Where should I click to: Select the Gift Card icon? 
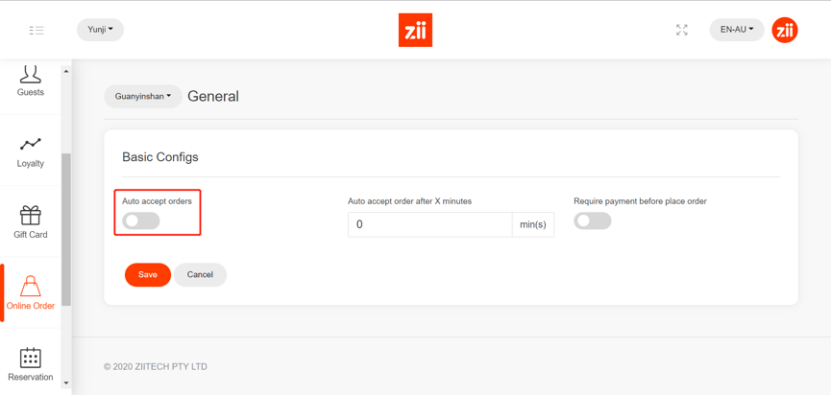(30, 215)
